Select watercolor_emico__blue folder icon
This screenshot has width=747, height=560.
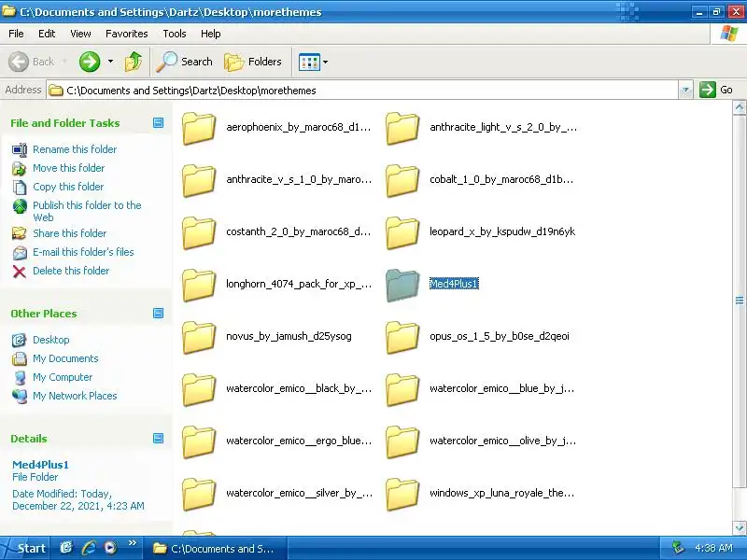[402, 389]
